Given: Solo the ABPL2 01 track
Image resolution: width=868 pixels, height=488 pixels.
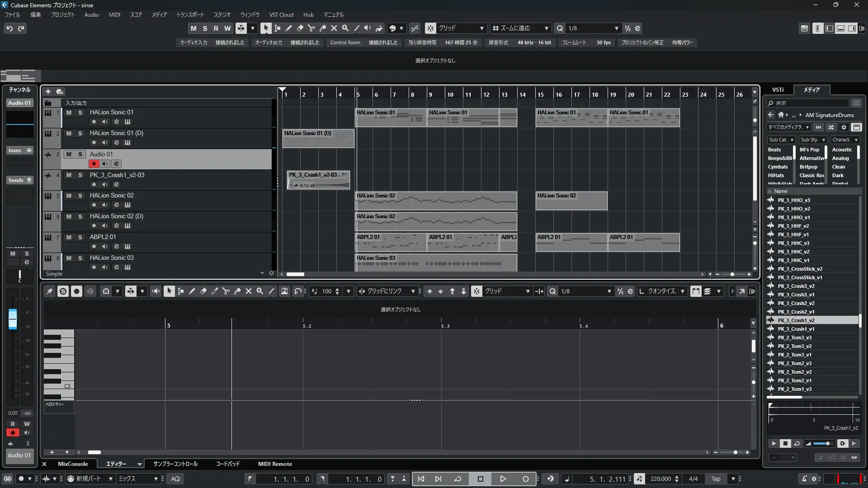Looking at the screenshot, I should click(80, 237).
